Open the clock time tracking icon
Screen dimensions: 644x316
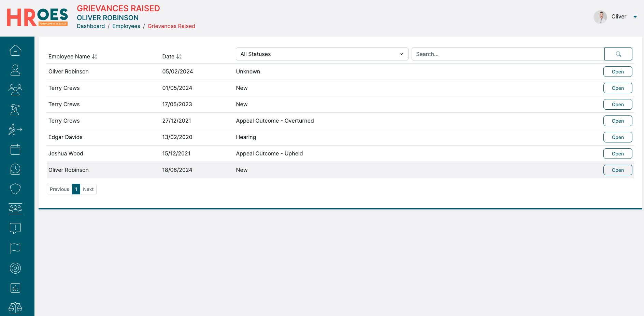click(x=15, y=169)
